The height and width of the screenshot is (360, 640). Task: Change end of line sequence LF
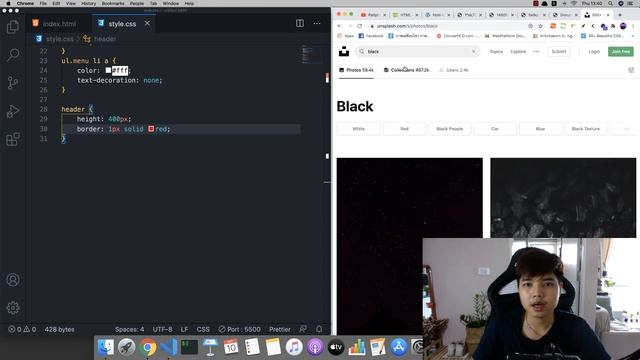tap(184, 329)
